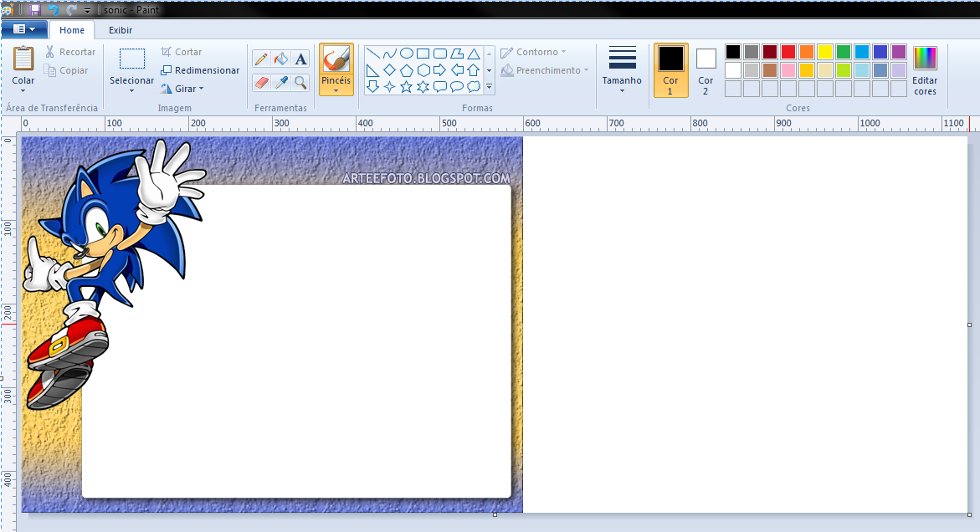Screen dimensions: 980x532
Task: Select the Magnifier tool
Action: pyautogui.click(x=300, y=82)
